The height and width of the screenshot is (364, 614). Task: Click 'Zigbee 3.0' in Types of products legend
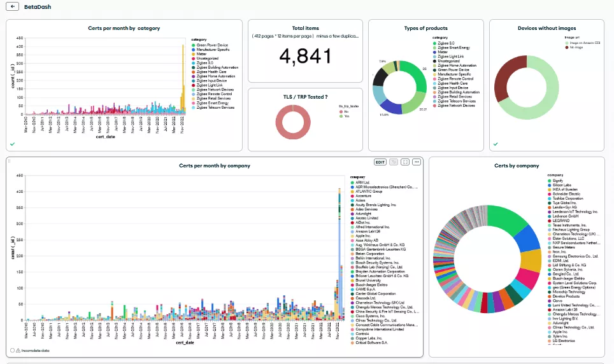point(446,43)
